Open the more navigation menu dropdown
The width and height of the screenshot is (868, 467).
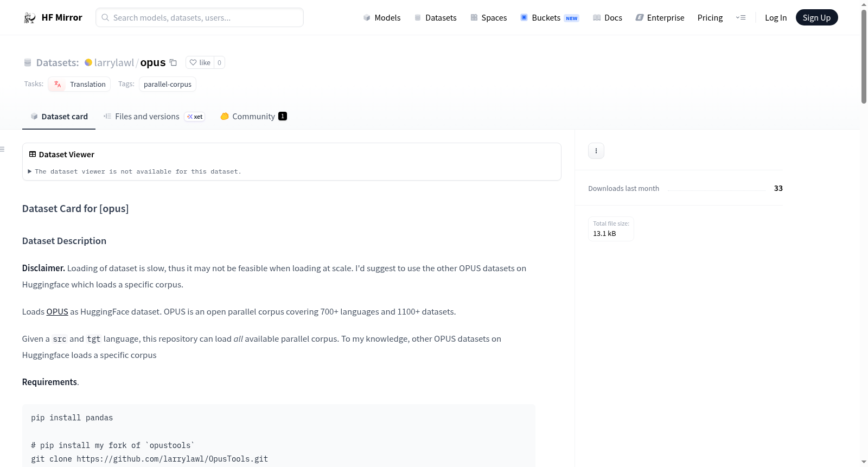point(741,17)
